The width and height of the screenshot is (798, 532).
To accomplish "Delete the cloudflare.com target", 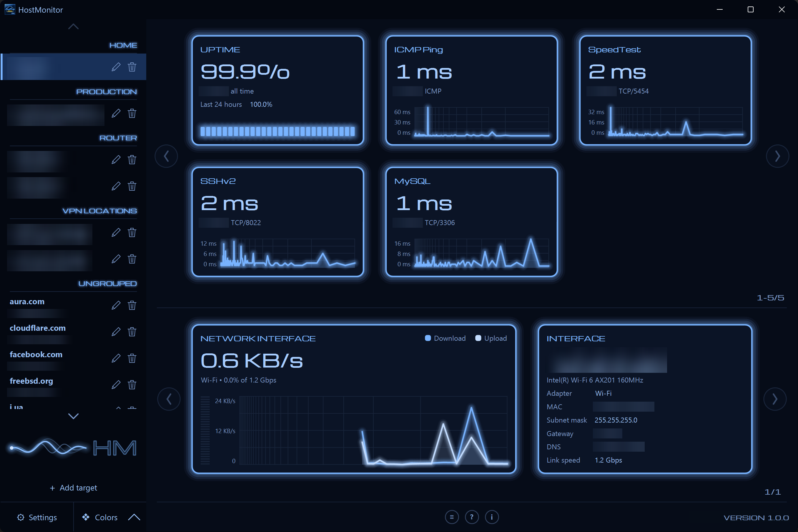I will pyautogui.click(x=132, y=332).
